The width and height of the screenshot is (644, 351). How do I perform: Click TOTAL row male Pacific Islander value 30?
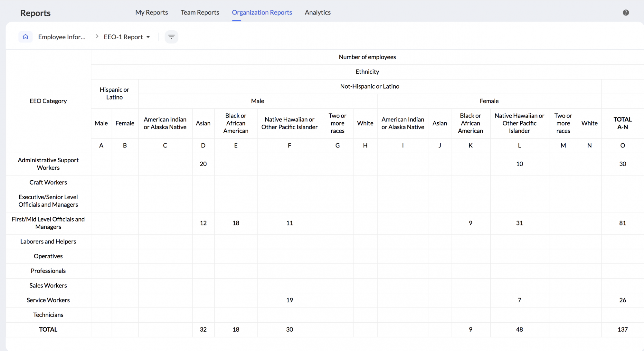click(x=289, y=329)
